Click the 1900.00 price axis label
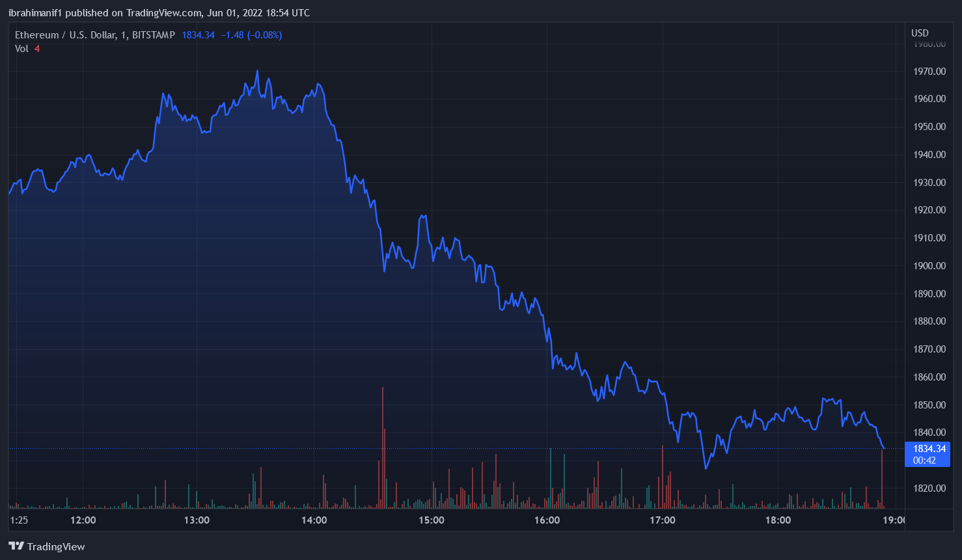 [x=929, y=266]
